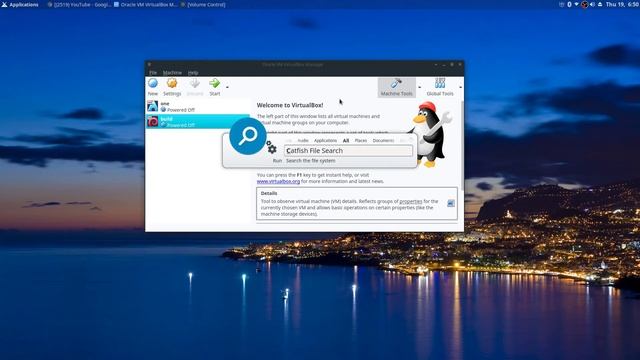The width and height of the screenshot is (640, 360).
Task: Click the volume speaker tray icon
Action: [x=592, y=4]
